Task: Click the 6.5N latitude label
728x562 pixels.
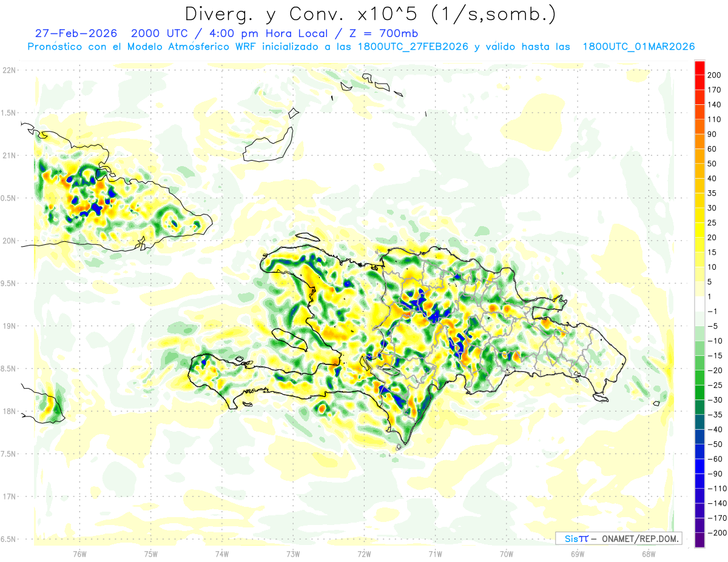Action: click(9, 540)
